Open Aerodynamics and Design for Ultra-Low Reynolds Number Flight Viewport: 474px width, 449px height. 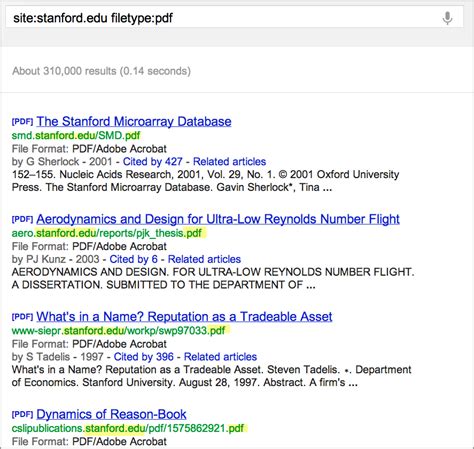click(x=218, y=219)
